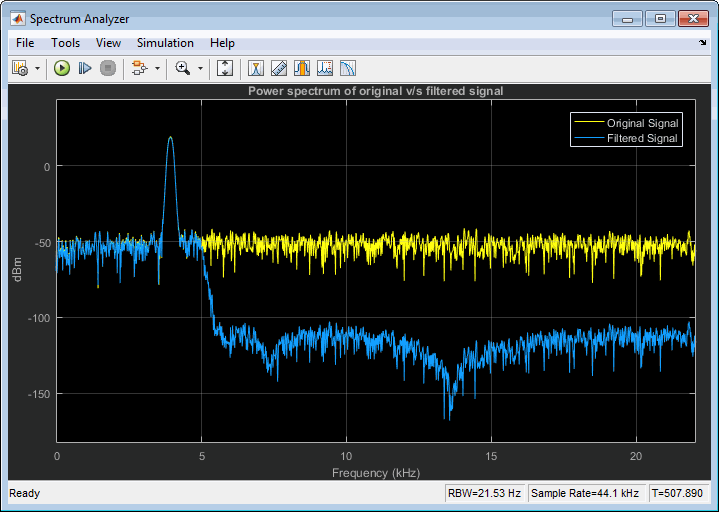Enable the Cursor Measurements tool
Image resolution: width=719 pixels, height=512 pixels.
tap(256, 68)
